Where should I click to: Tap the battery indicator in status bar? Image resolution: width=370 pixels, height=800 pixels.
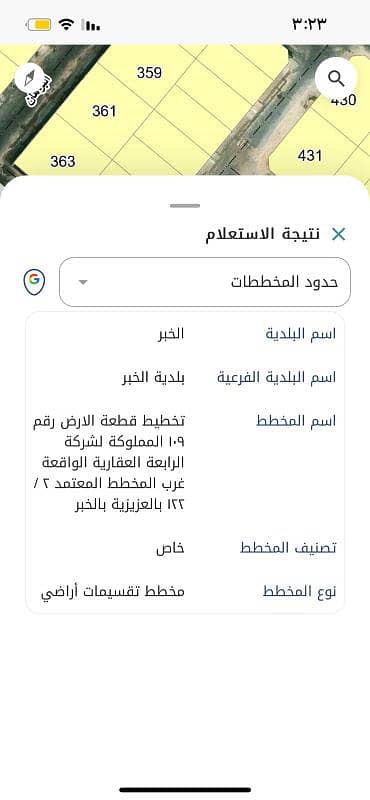(x=39, y=24)
